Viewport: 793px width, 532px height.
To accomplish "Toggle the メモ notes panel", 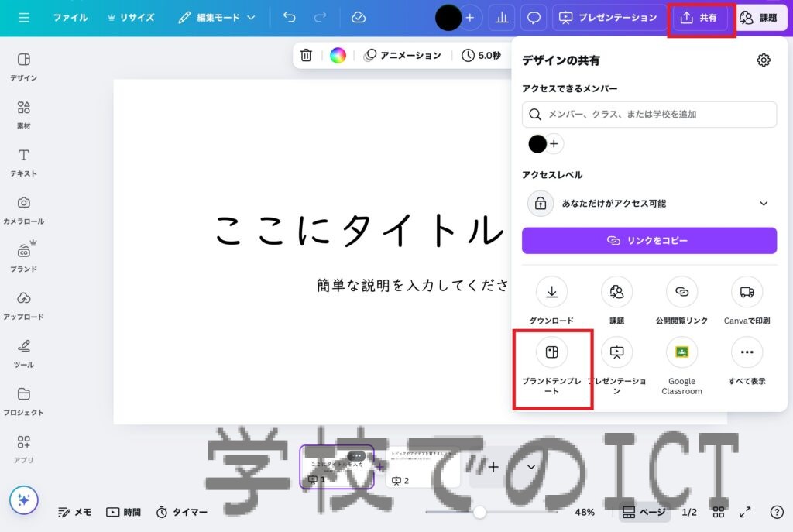I will (75, 512).
